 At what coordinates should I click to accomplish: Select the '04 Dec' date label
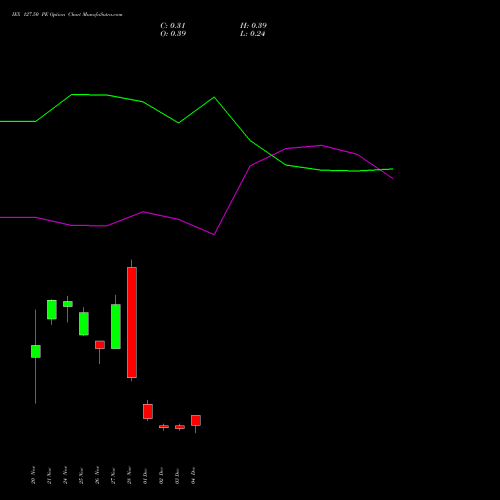(193, 475)
